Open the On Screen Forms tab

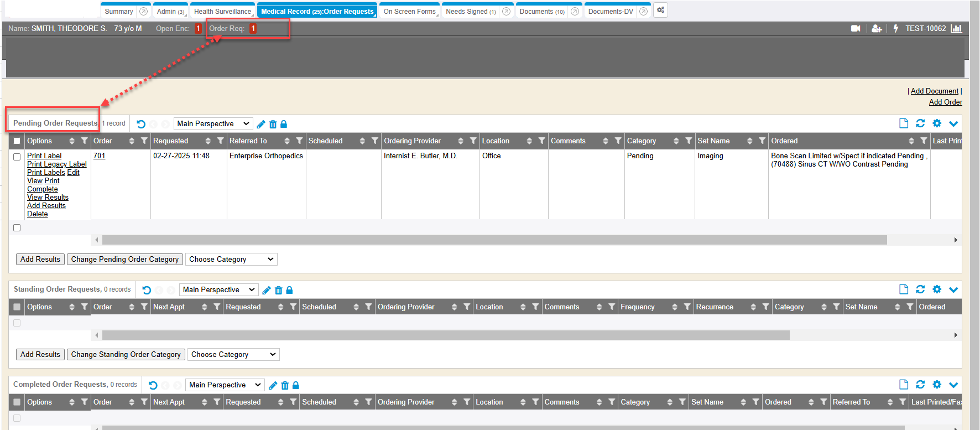[409, 12]
